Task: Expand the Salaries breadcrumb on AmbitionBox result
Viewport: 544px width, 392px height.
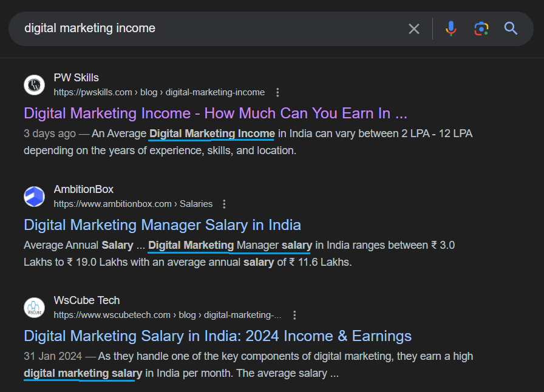Action: click(196, 204)
